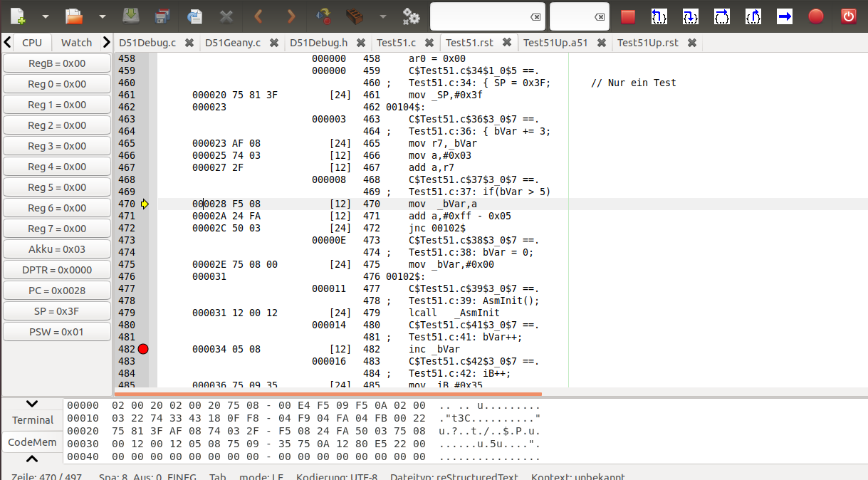Click the 00020 row in code memory
868x480 pixels.
(x=303, y=431)
